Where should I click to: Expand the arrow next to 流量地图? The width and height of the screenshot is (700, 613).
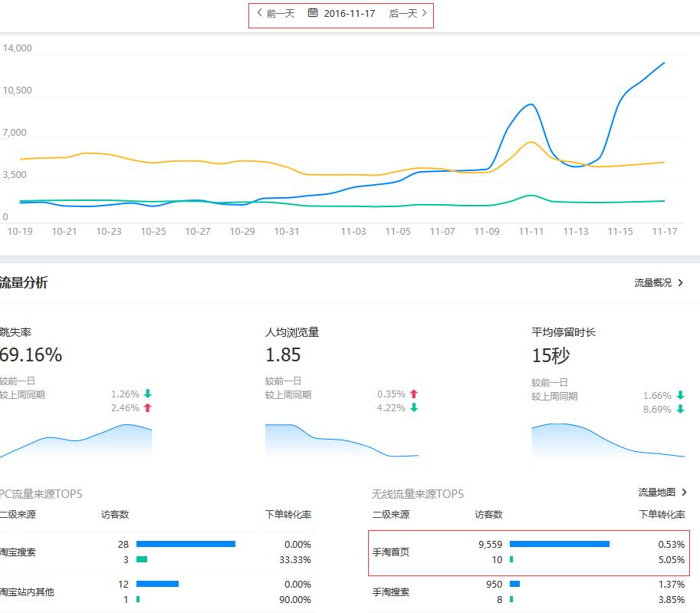[x=684, y=492]
